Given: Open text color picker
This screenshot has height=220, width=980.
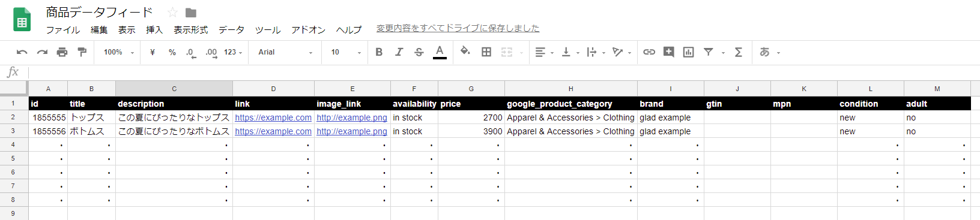Looking at the screenshot, I should coord(440,52).
